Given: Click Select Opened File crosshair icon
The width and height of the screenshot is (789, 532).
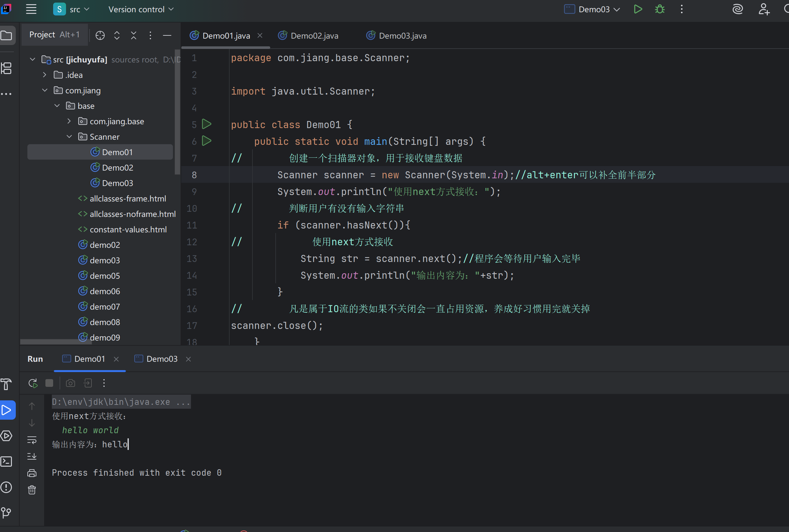Looking at the screenshot, I should (x=100, y=35).
